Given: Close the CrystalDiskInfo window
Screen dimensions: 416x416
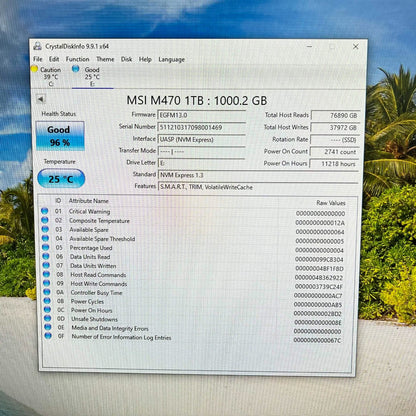Looking at the screenshot, I should tap(356, 47).
